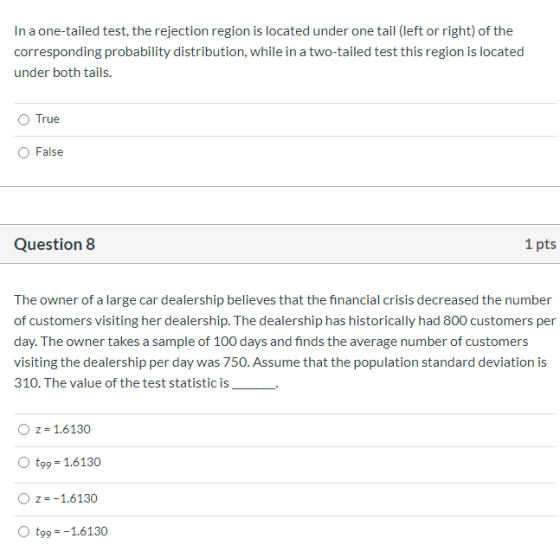The width and height of the screenshot is (560, 551).
Task: Pick the radio button for z = −1.6130
Action: pos(24,499)
